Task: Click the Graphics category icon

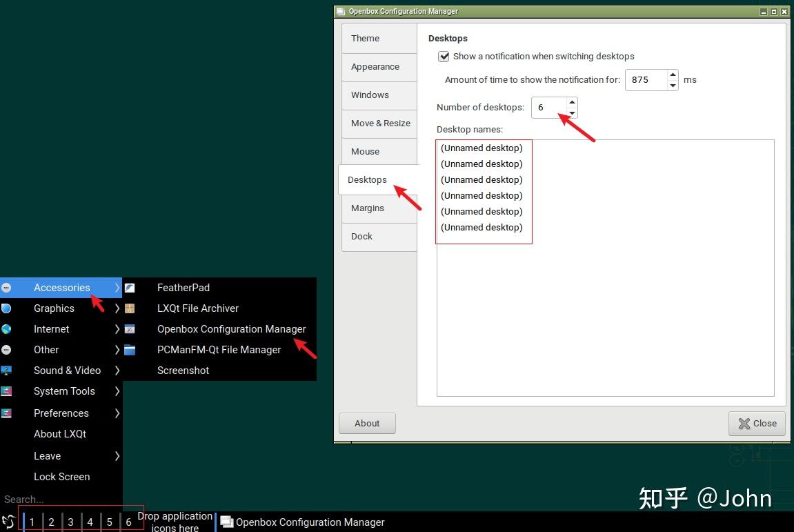Action: tap(6, 308)
